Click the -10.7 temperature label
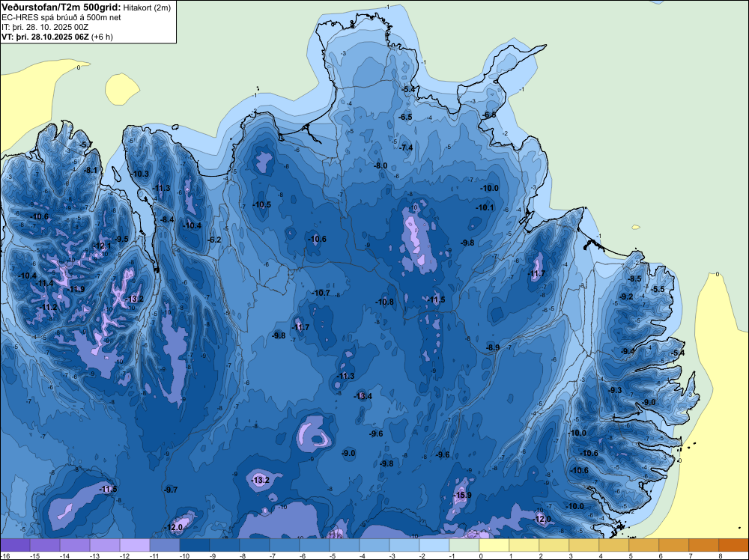 click(321, 293)
